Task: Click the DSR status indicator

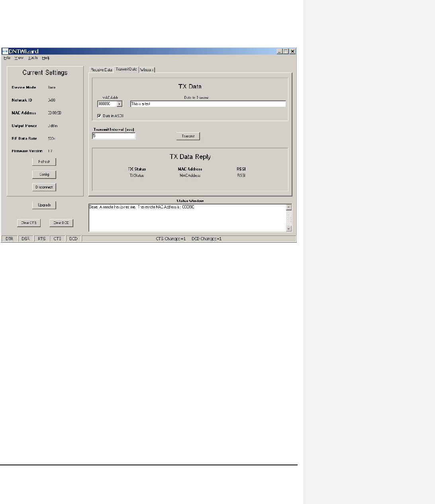Action: [25, 239]
